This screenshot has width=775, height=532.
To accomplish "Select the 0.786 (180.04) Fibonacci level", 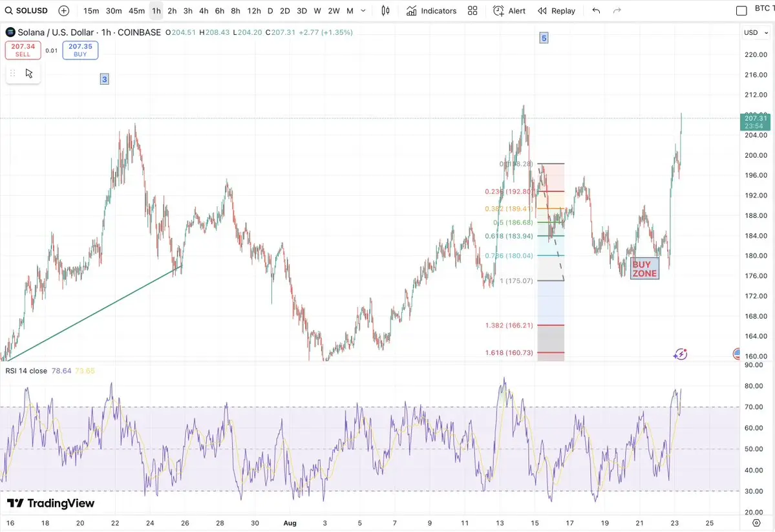I will (509, 255).
